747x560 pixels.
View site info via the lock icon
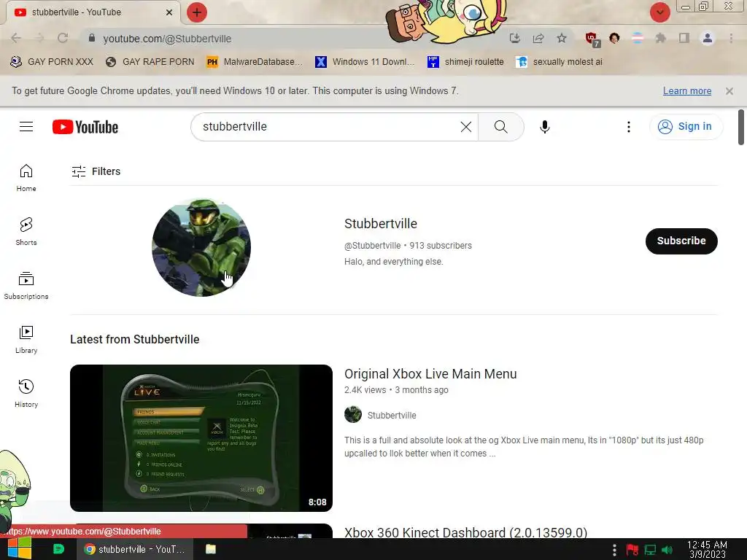[x=92, y=38]
